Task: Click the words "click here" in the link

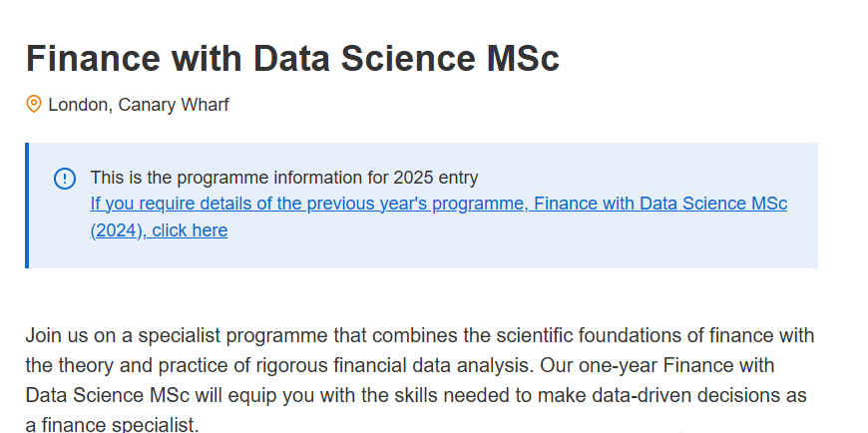Action: click(x=190, y=229)
